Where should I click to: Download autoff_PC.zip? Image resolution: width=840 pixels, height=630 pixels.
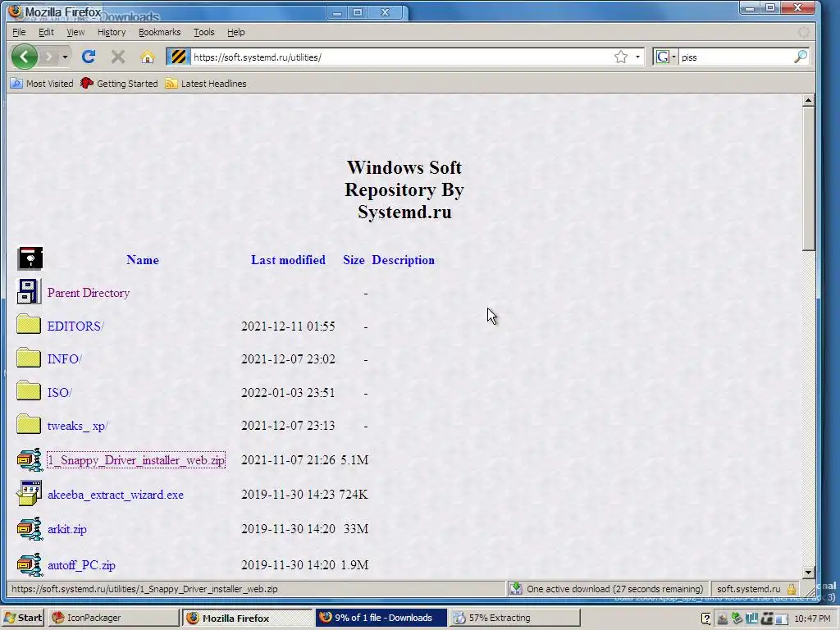pos(81,565)
